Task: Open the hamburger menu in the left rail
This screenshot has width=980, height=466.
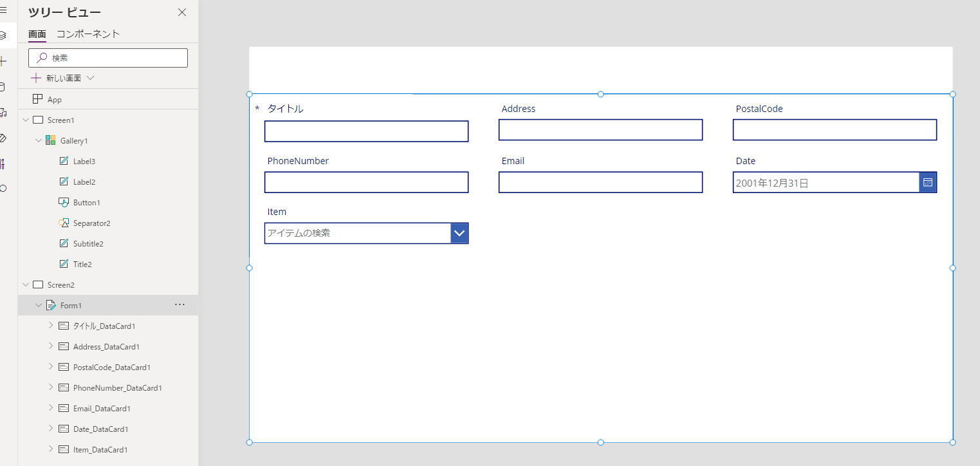Action: 3,10
